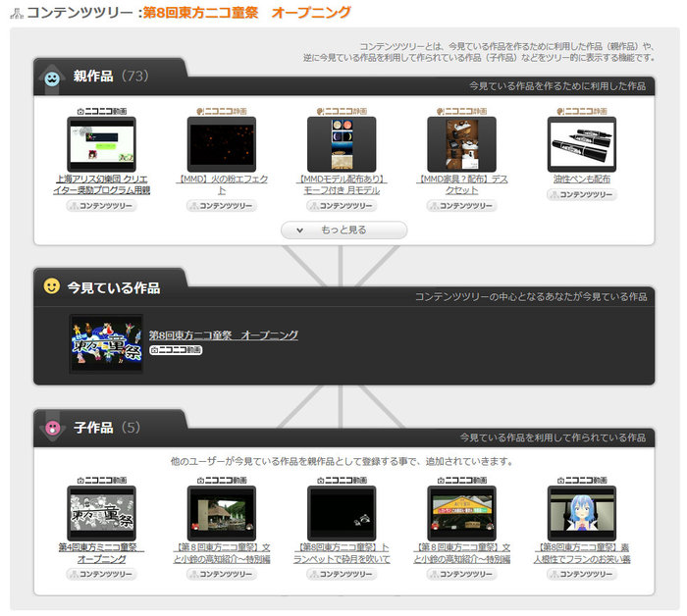Open トランペットで砕月を吹いて child link
Viewport: 687px width, 616px height.
coord(342,553)
